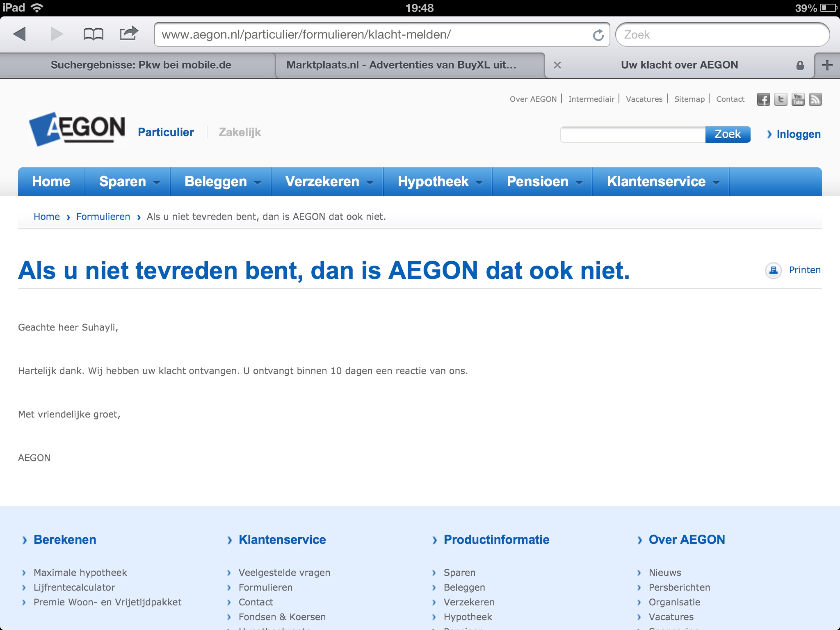Tap the Safari back arrow button
The image size is (840, 630).
pos(20,34)
